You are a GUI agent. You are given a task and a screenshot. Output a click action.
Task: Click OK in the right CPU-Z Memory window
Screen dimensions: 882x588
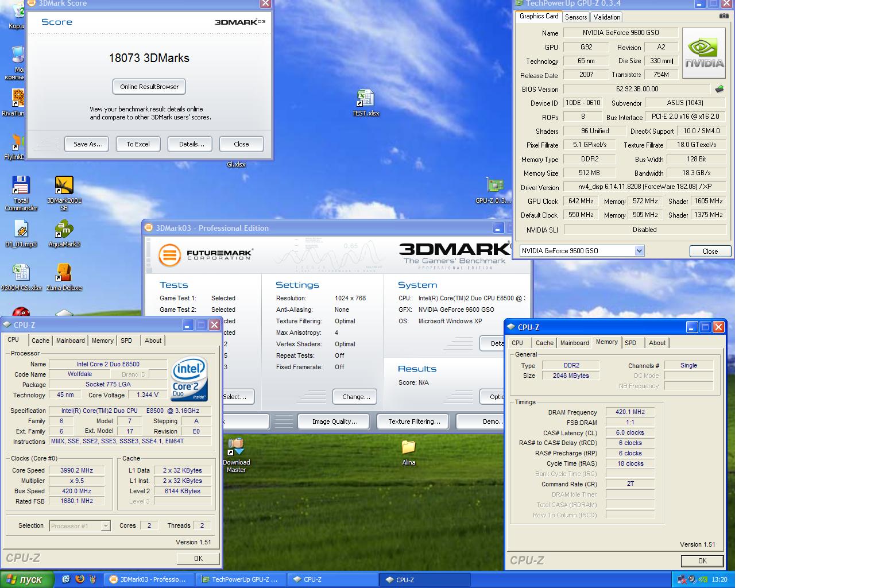[x=702, y=561]
